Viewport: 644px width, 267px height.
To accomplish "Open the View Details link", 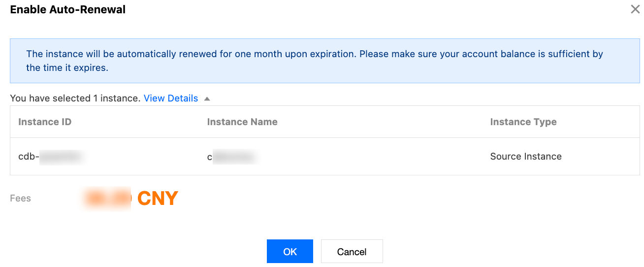I will point(171,98).
